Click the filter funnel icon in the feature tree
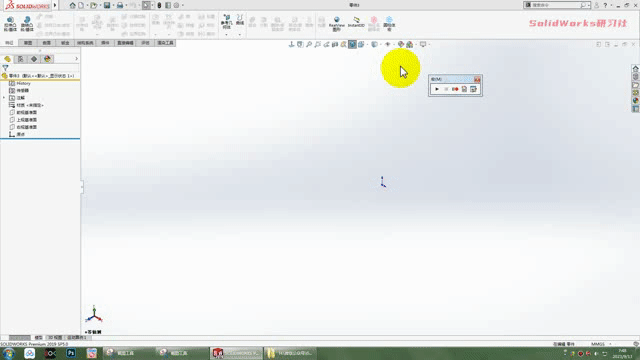 click(5, 68)
